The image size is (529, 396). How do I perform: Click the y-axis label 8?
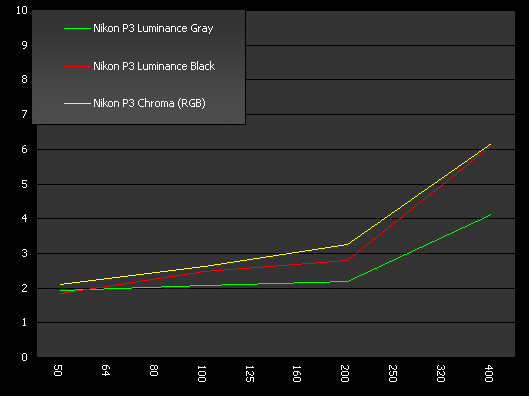24,79
